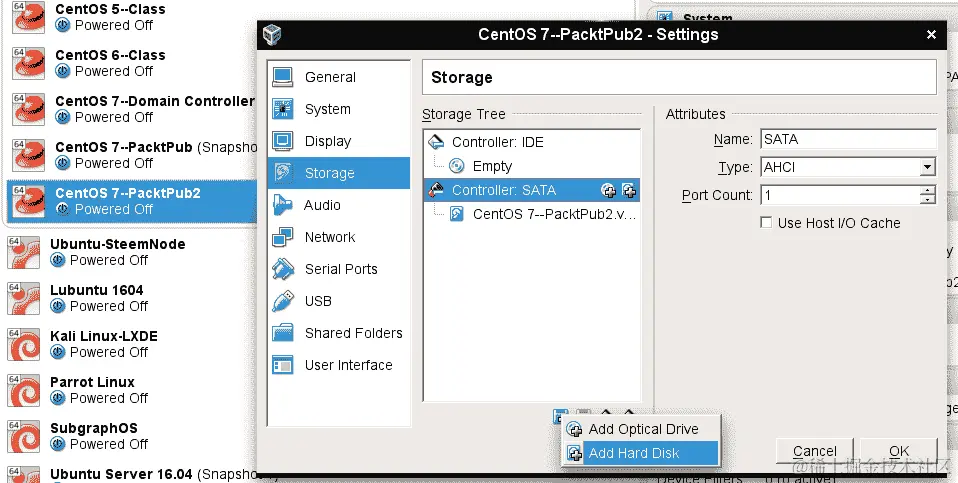This screenshot has width=958, height=483.
Task: Choose Add Optical Drive from popup menu
Action: tap(640, 429)
